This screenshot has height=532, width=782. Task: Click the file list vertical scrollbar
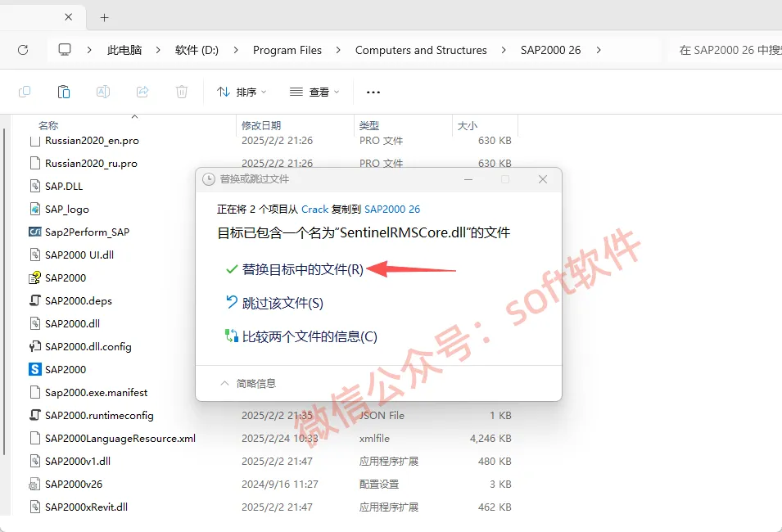[4, 291]
